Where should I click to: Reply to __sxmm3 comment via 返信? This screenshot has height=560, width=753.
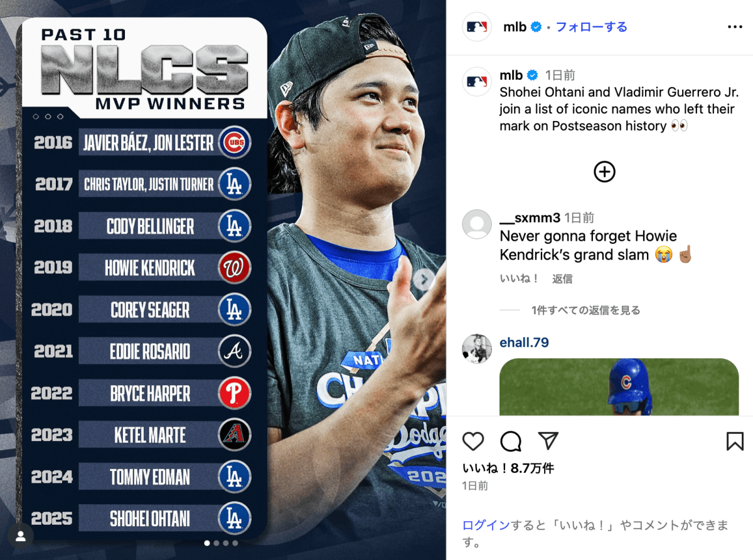pyautogui.click(x=562, y=279)
